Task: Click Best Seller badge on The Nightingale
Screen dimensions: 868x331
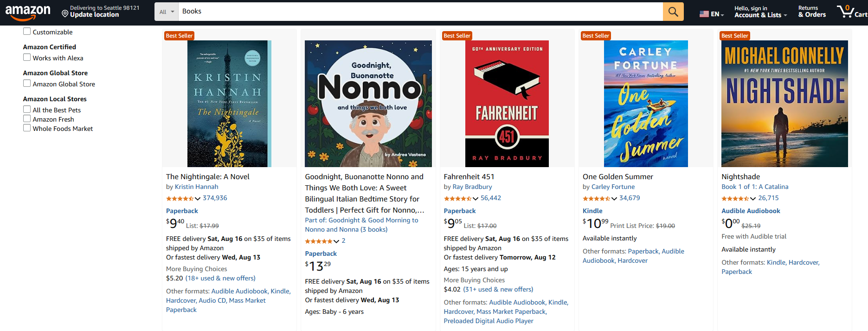Action: click(x=179, y=36)
